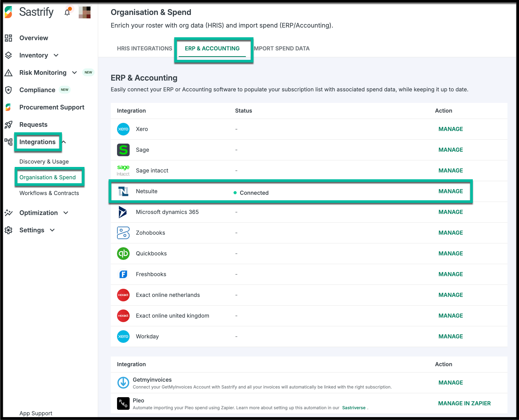Image resolution: width=519 pixels, height=420 pixels.
Task: Manage the connected Netsuite integration
Action: point(451,191)
